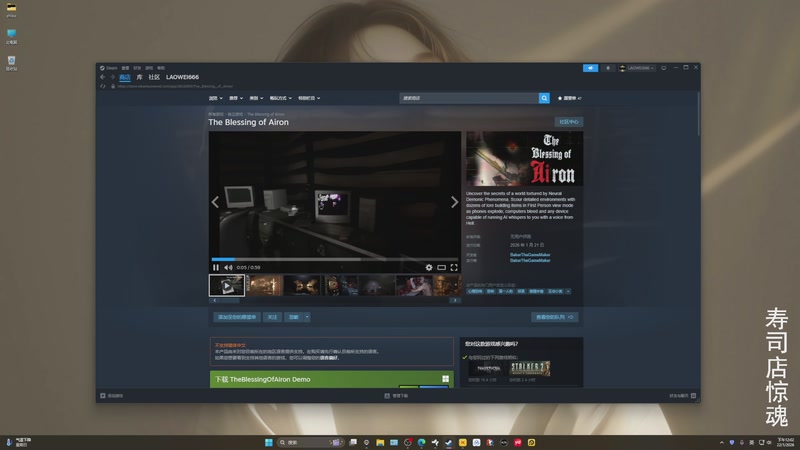
Task: Click the store page vertical scrollbar
Action: [698, 114]
